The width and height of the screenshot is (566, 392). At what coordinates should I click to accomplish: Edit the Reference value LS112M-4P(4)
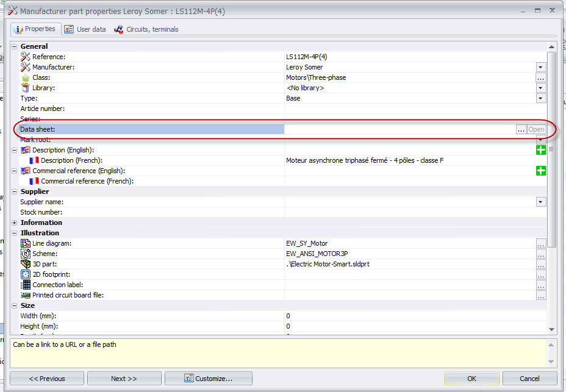point(306,57)
